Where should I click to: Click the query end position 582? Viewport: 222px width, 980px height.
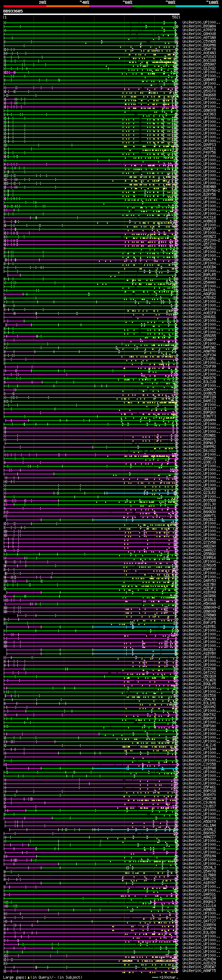click(175, 17)
